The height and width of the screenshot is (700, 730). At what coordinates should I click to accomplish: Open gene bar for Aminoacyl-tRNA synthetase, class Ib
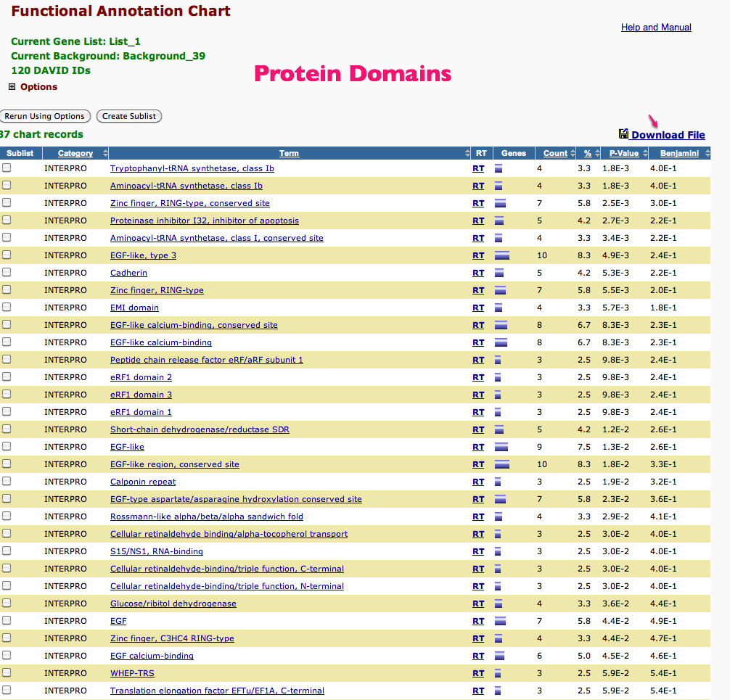coord(498,186)
